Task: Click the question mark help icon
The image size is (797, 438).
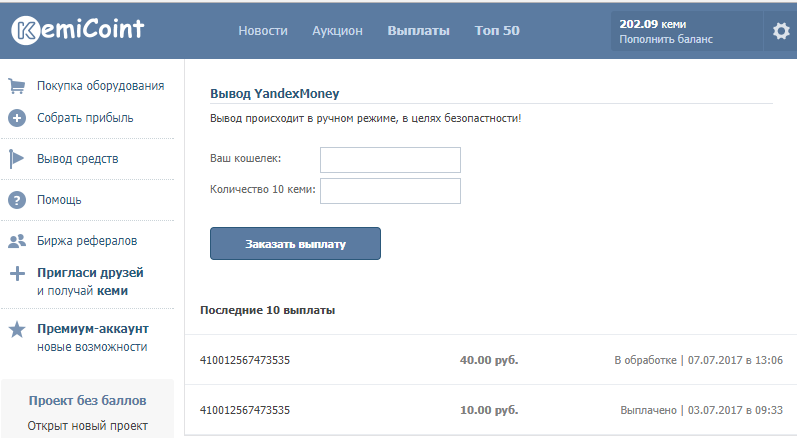Action: [x=17, y=200]
